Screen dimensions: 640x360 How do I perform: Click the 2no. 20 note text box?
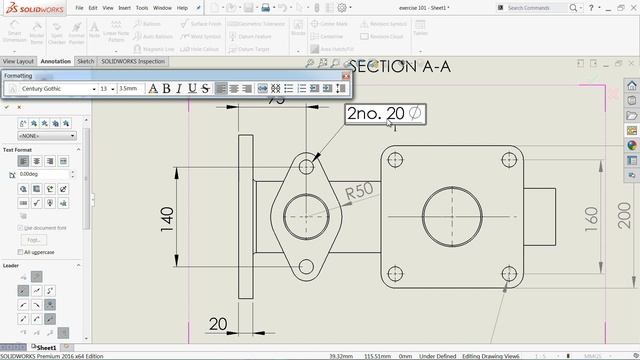point(385,114)
